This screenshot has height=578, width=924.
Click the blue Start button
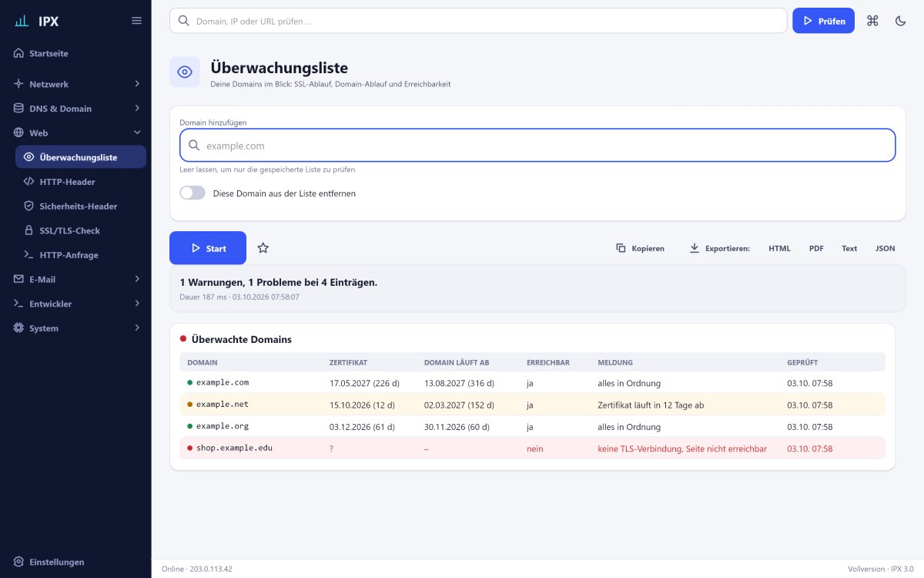click(x=208, y=248)
